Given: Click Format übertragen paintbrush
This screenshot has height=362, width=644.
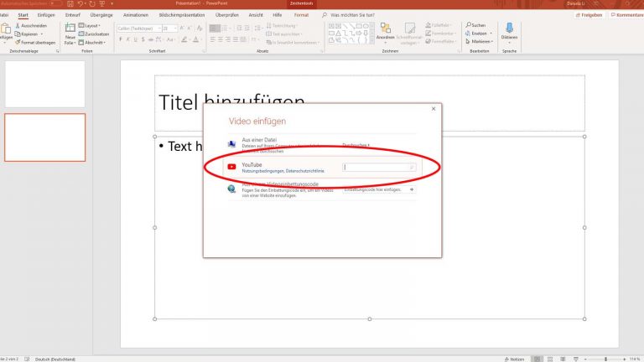Looking at the screenshot, I should click(37, 42).
